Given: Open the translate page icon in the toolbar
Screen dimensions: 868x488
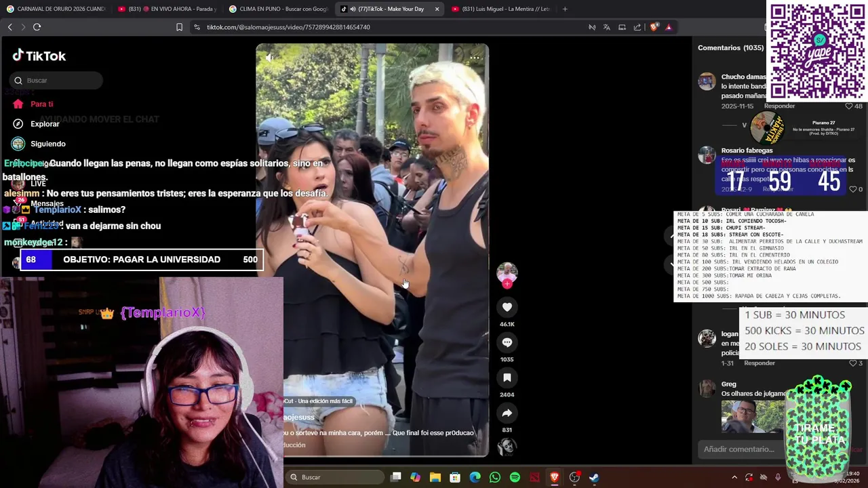Looking at the screenshot, I should pyautogui.click(x=606, y=27).
